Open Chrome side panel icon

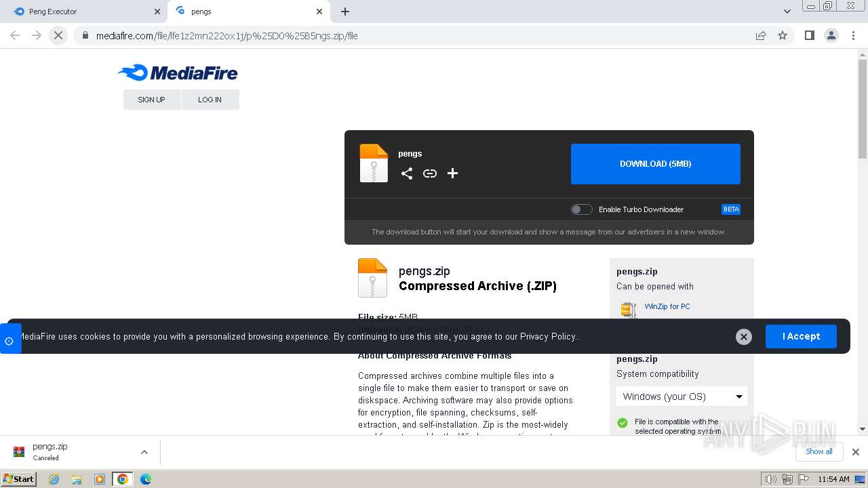(809, 35)
